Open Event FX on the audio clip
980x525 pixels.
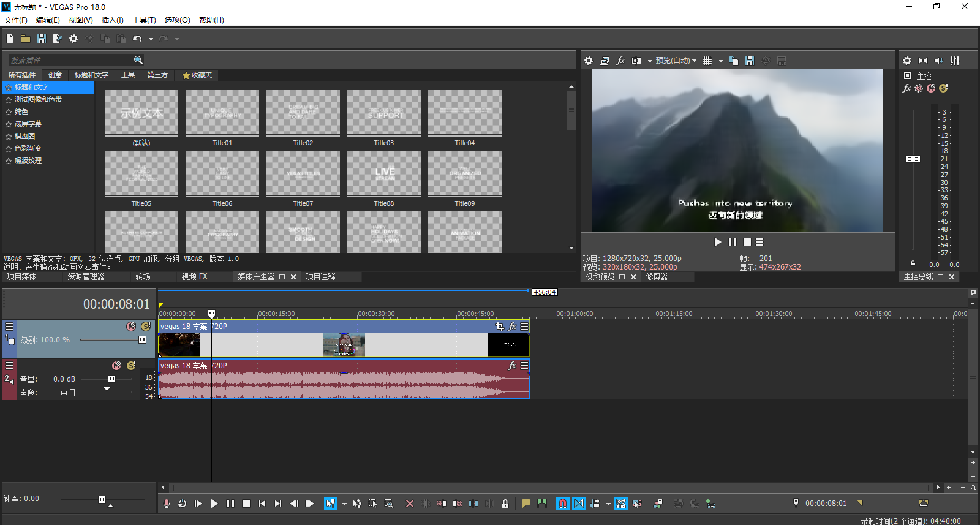point(513,366)
